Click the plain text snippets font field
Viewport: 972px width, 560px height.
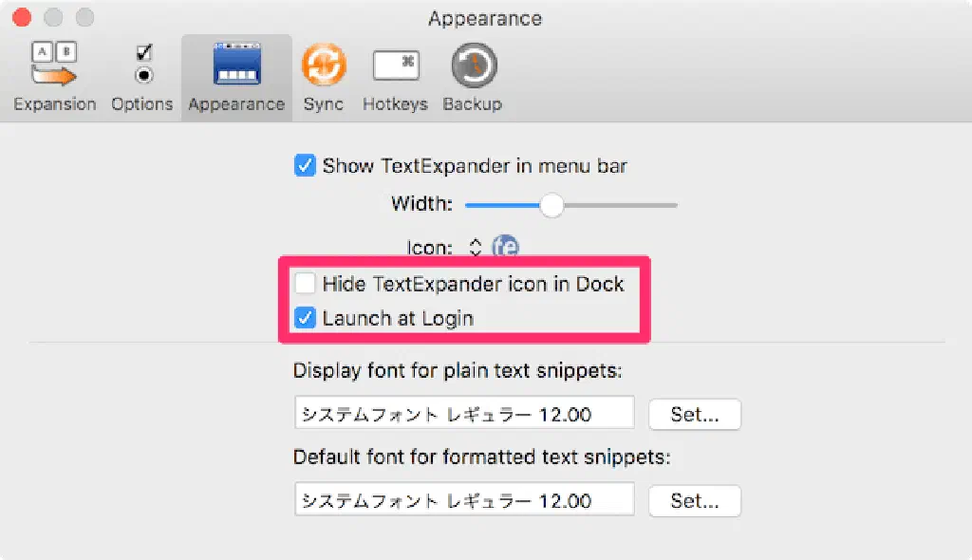point(464,414)
